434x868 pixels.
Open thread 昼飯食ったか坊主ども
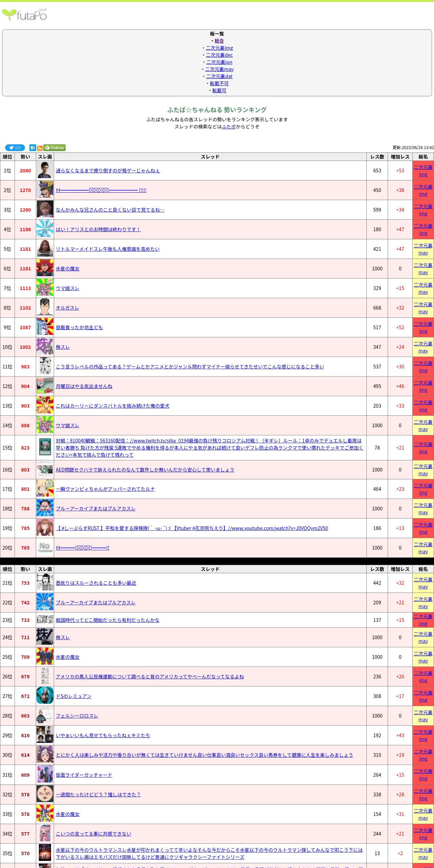(x=79, y=328)
